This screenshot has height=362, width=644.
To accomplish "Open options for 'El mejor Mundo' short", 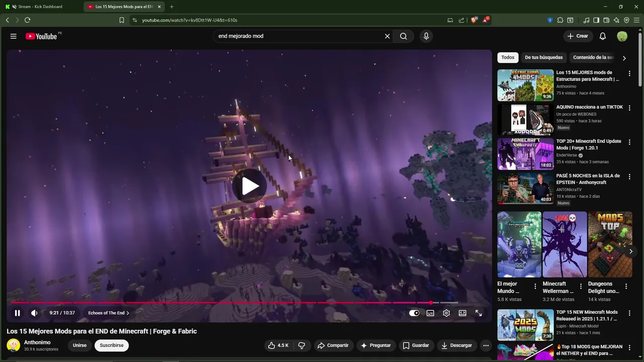I will tap(535, 286).
